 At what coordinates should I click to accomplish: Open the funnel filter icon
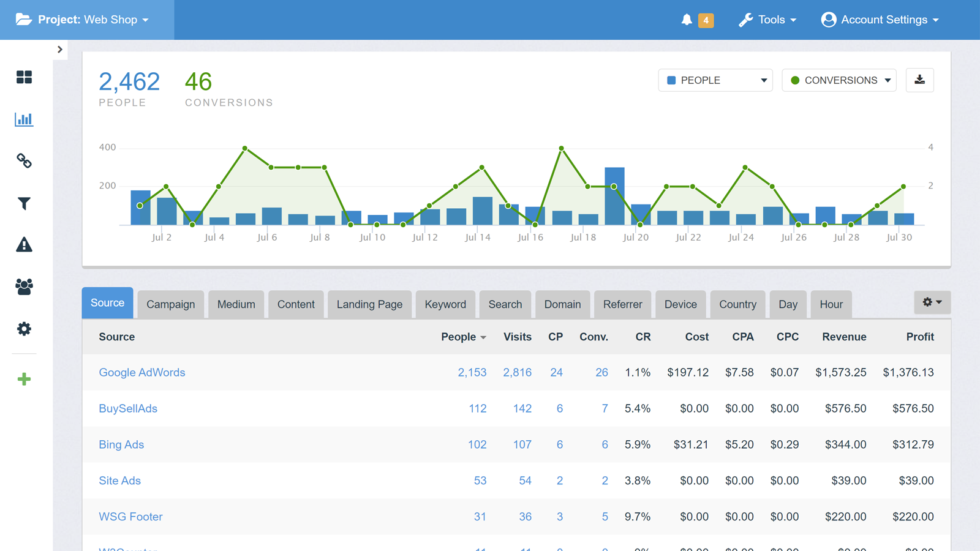click(24, 203)
